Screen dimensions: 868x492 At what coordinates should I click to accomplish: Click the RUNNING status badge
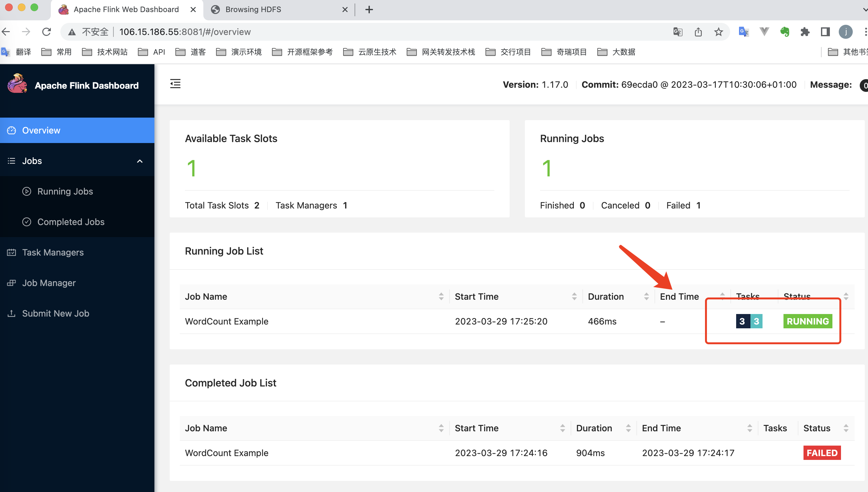pyautogui.click(x=808, y=321)
